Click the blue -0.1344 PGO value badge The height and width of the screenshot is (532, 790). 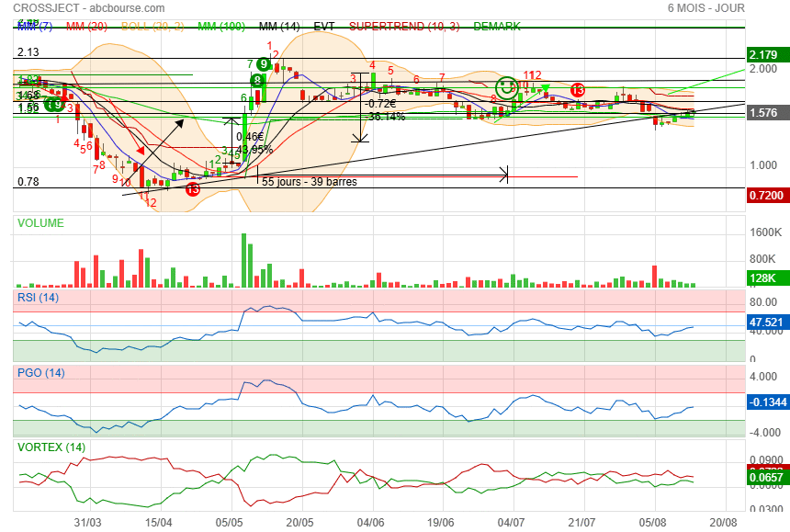[x=767, y=402]
